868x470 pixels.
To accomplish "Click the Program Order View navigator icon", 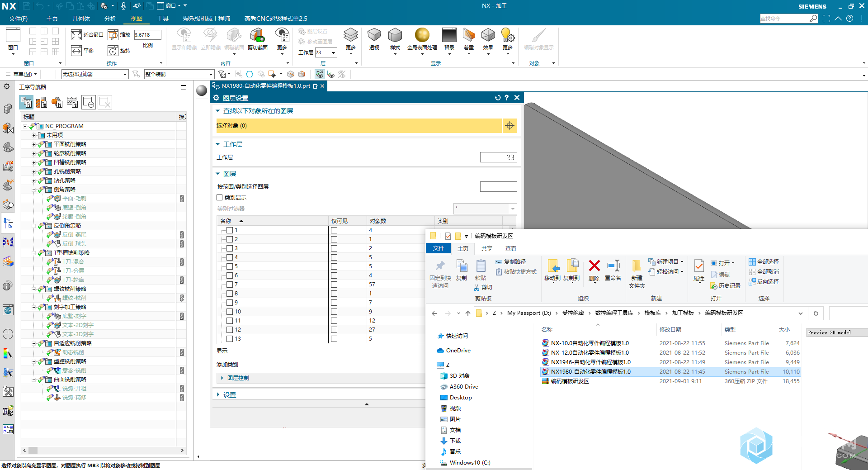I will click(26, 103).
